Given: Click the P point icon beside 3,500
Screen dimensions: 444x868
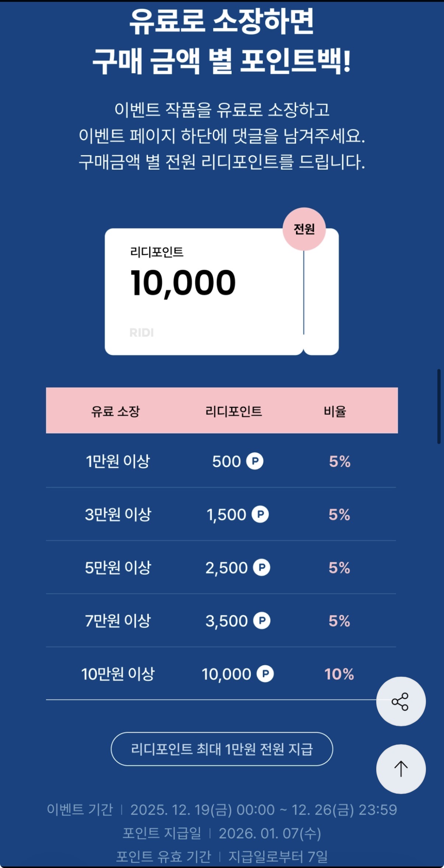Looking at the screenshot, I should tap(262, 621).
